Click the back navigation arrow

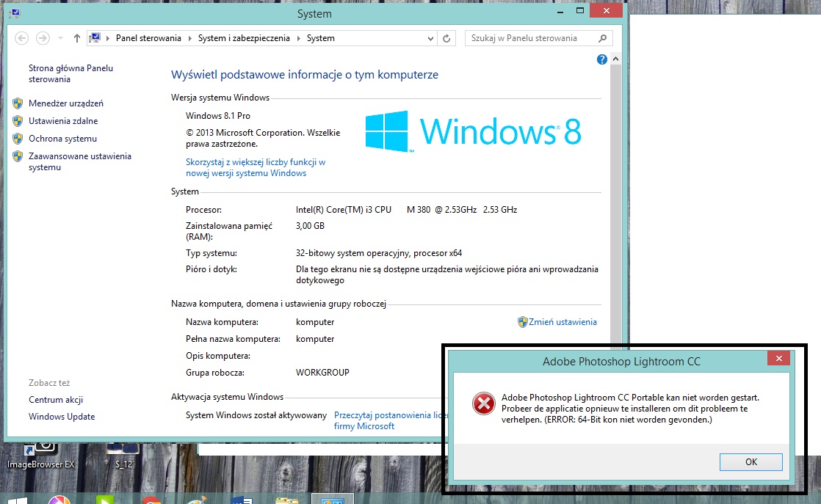tap(21, 38)
